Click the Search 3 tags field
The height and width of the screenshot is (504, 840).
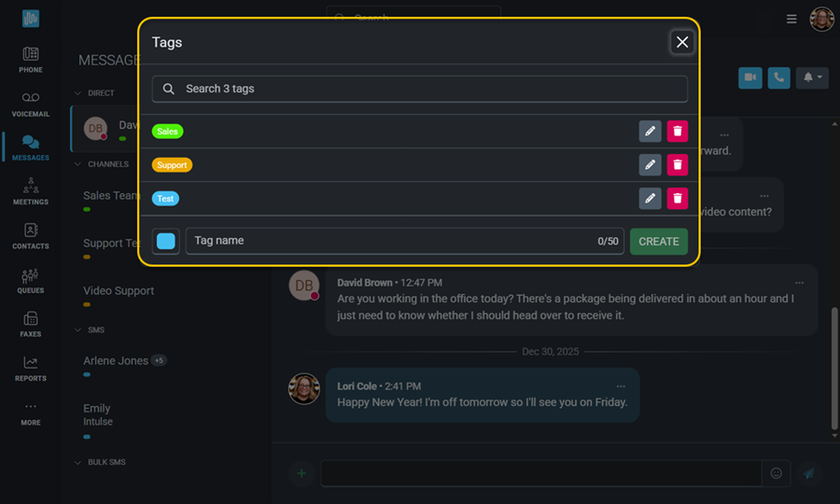tap(420, 89)
